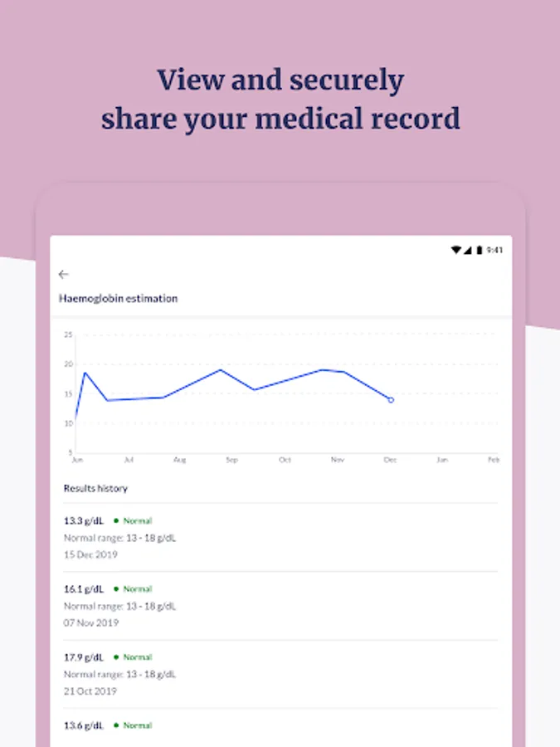This screenshot has width=560, height=747.
Task: Click the 21 Oct 2019 date
Action: tap(90, 691)
